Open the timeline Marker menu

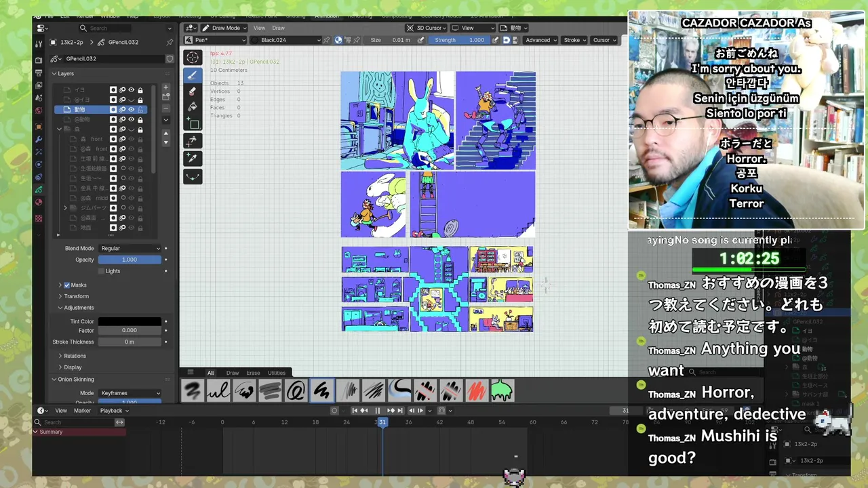82,411
